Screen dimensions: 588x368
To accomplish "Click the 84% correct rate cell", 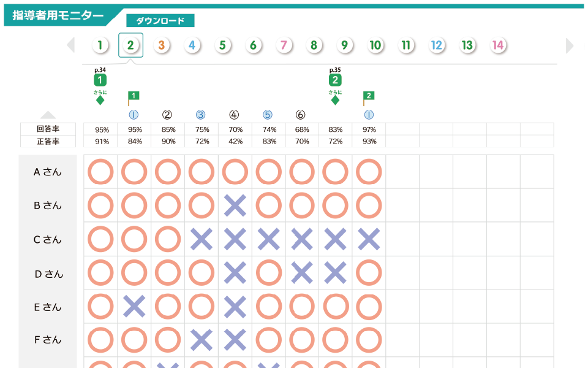I will tap(135, 142).
